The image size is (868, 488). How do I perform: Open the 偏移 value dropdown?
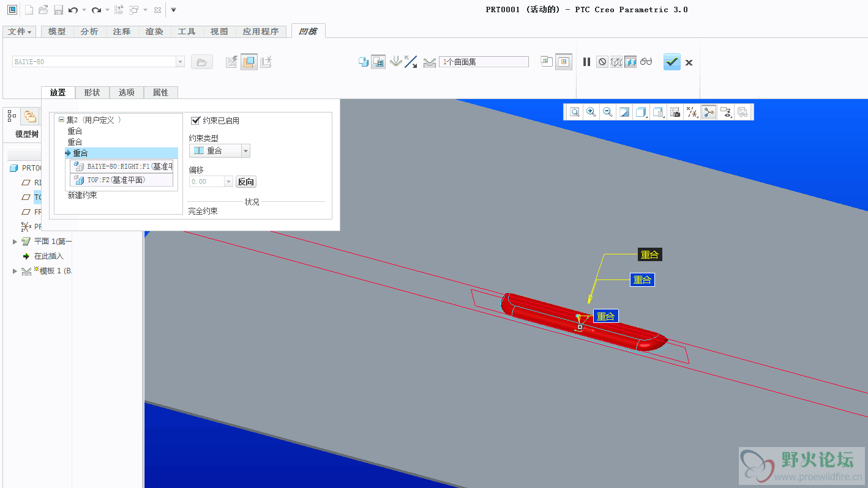point(229,182)
